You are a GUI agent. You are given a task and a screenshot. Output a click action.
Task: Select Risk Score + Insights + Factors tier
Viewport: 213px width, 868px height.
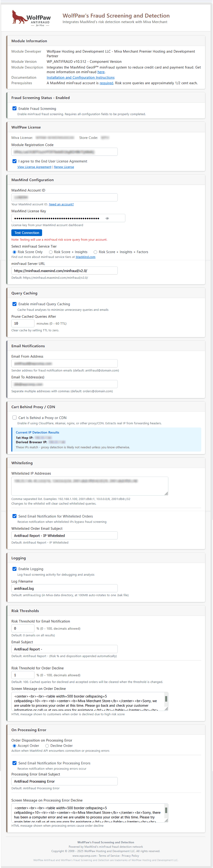click(x=95, y=252)
